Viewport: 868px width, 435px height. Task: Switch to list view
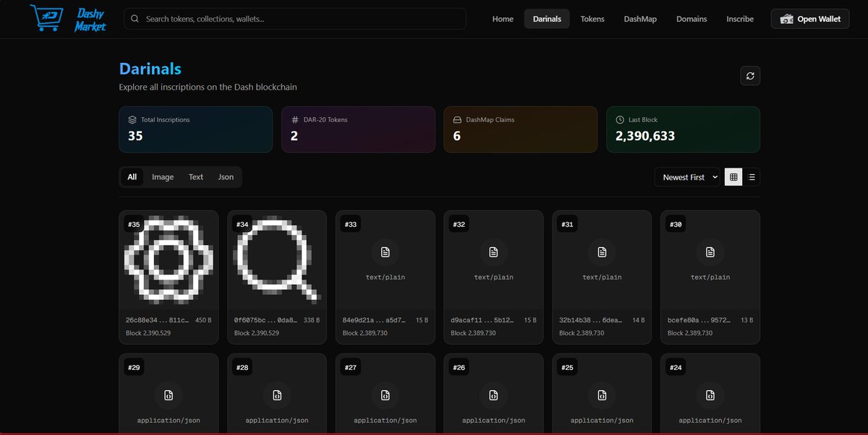click(x=752, y=177)
